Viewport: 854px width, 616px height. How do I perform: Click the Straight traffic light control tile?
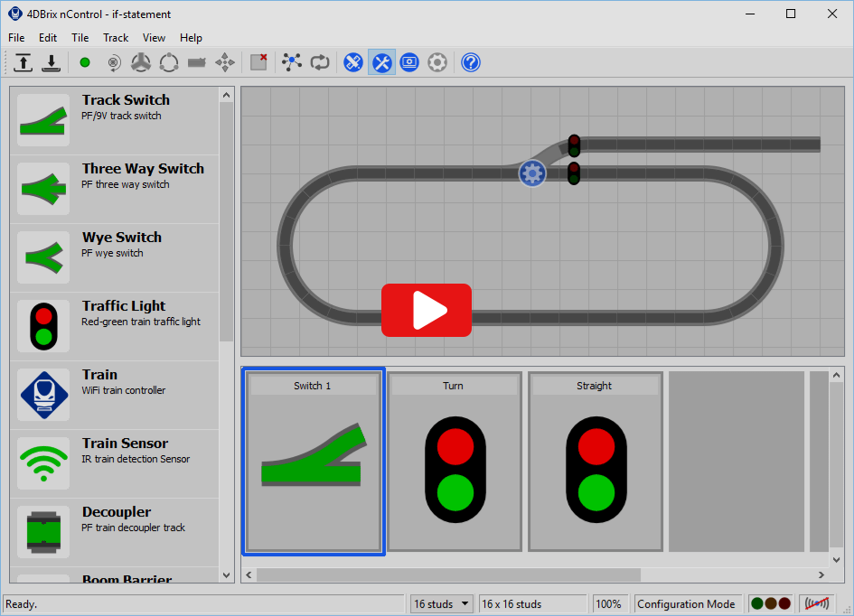(596, 462)
